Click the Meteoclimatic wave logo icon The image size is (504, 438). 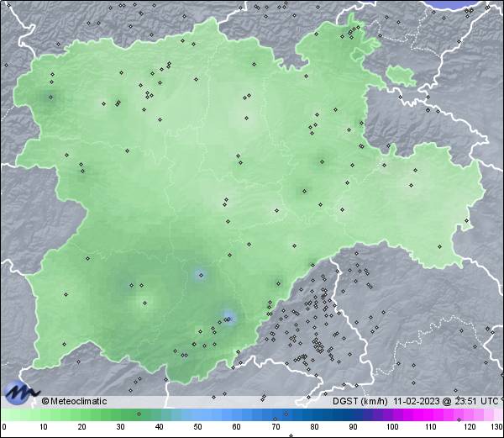tap(21, 393)
